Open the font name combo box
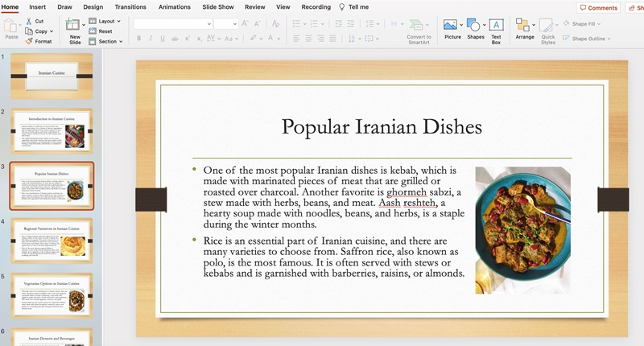 click(171, 24)
